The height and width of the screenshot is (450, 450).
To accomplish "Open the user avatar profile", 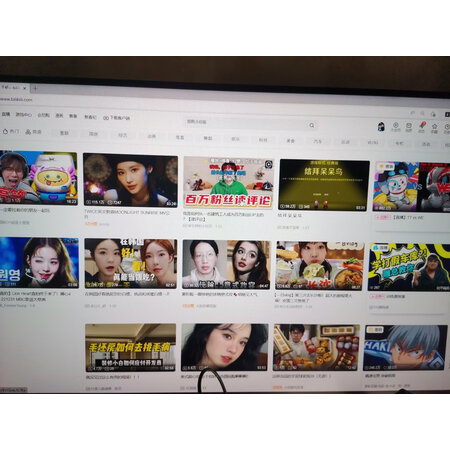I will (381, 127).
